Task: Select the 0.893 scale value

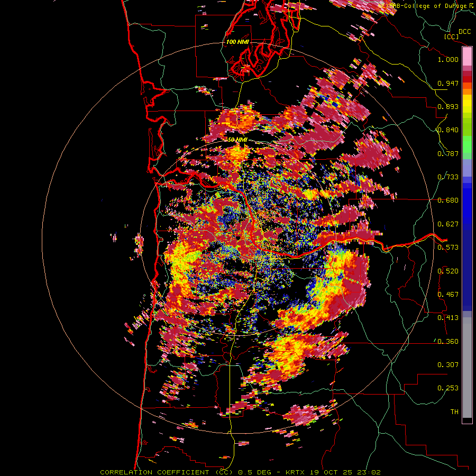Action: 448,106
